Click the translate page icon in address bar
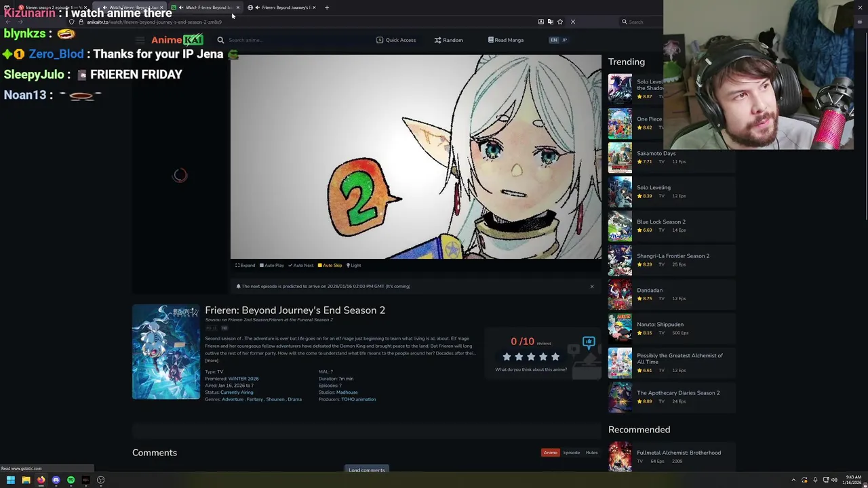Viewport: 868px width, 488px height. (x=550, y=22)
